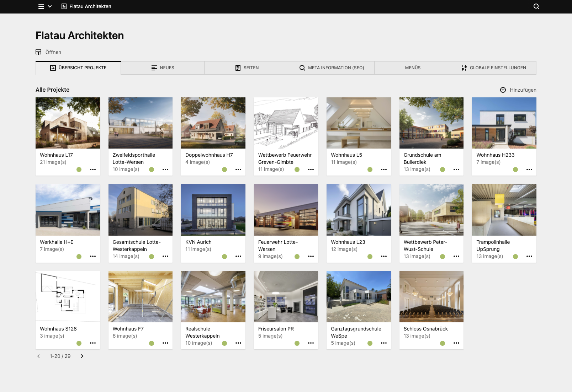
Task: Open options for Zweifeldsporthalle Lotte-Wersen
Action: (x=165, y=170)
